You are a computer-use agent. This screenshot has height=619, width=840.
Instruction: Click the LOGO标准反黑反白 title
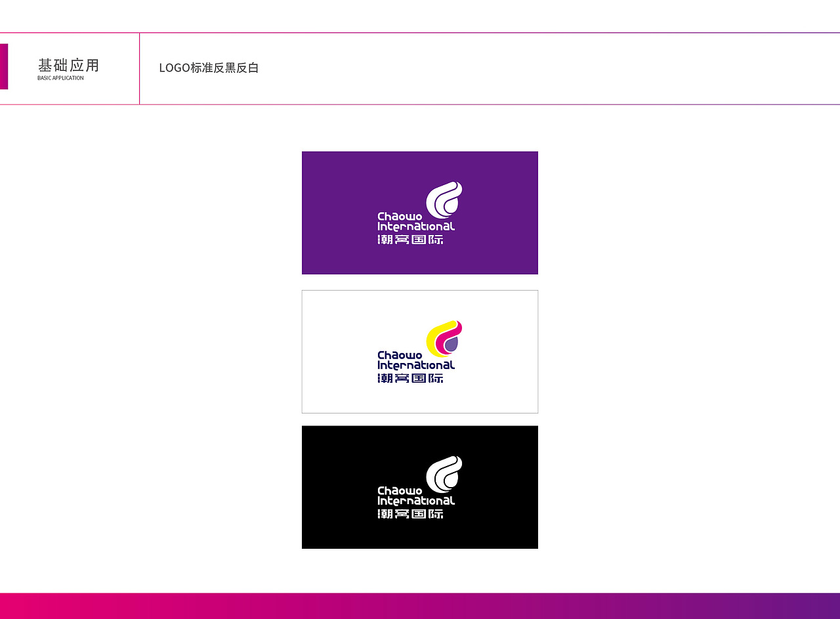coord(209,68)
